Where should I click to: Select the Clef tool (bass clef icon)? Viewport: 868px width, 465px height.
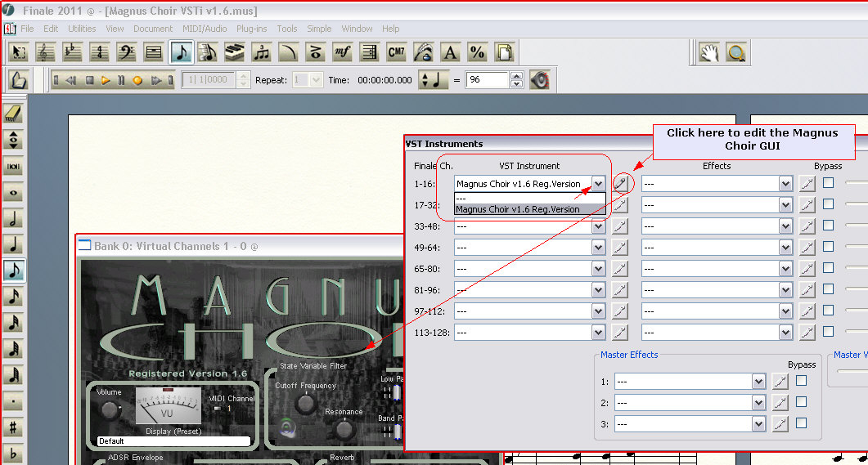(127, 52)
